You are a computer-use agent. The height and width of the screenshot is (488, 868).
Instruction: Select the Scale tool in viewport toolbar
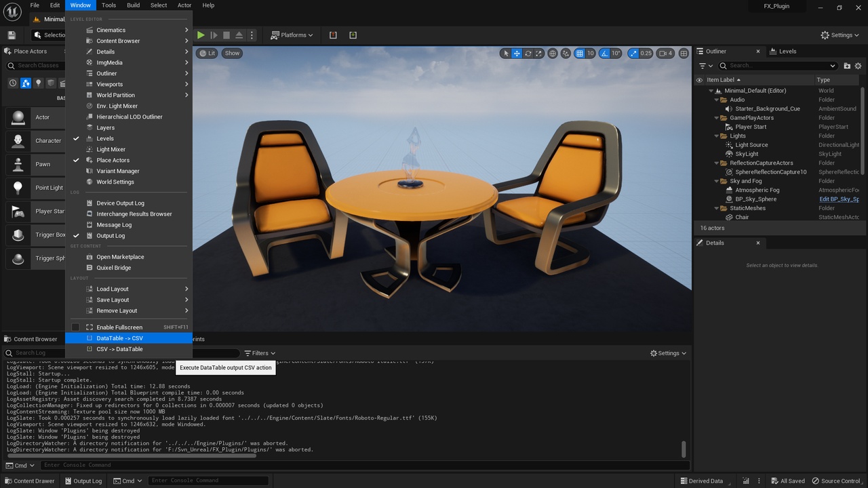538,54
